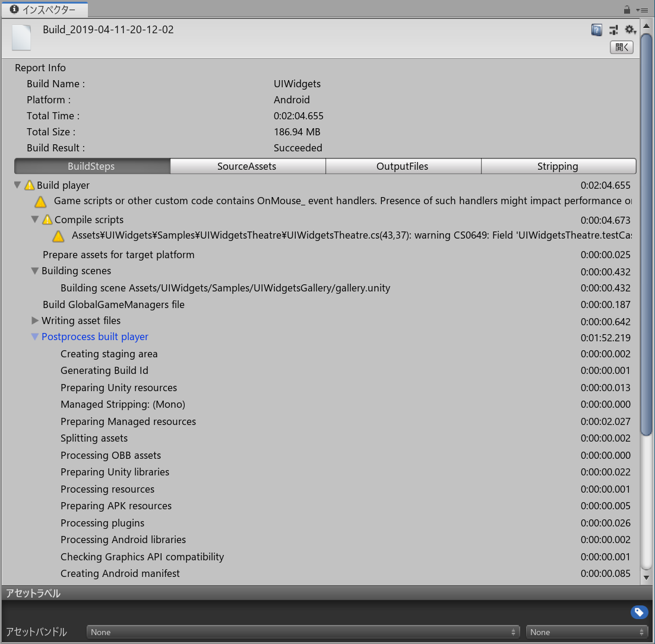Image resolution: width=655 pixels, height=644 pixels.
Task: Toggle the Inspector lock padlock
Action: pos(627,9)
